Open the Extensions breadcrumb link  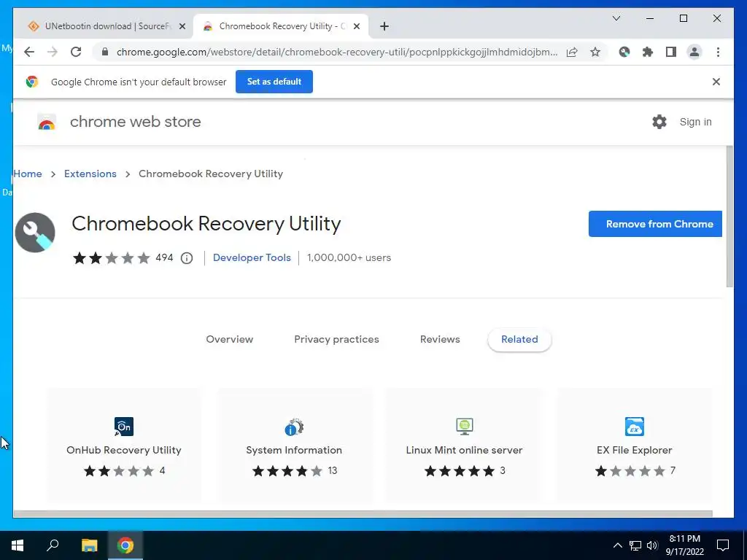click(x=90, y=174)
